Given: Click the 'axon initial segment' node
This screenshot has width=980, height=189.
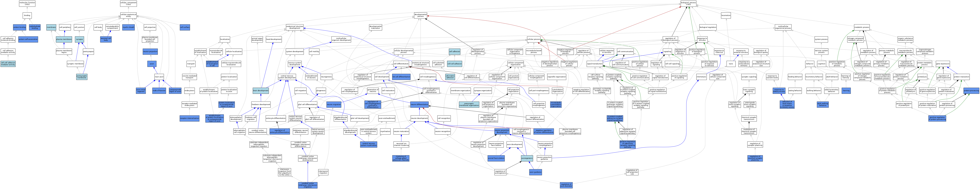Looking at the screenshot, I should pos(141,90).
